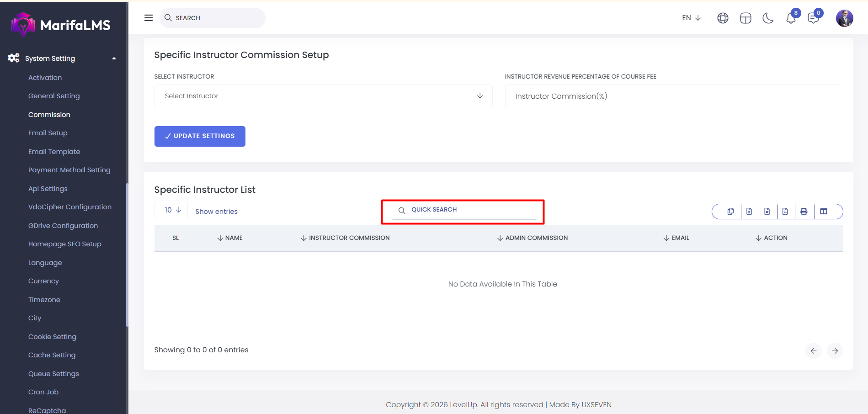Open the notifications bell
868x414 pixels.
pos(791,18)
